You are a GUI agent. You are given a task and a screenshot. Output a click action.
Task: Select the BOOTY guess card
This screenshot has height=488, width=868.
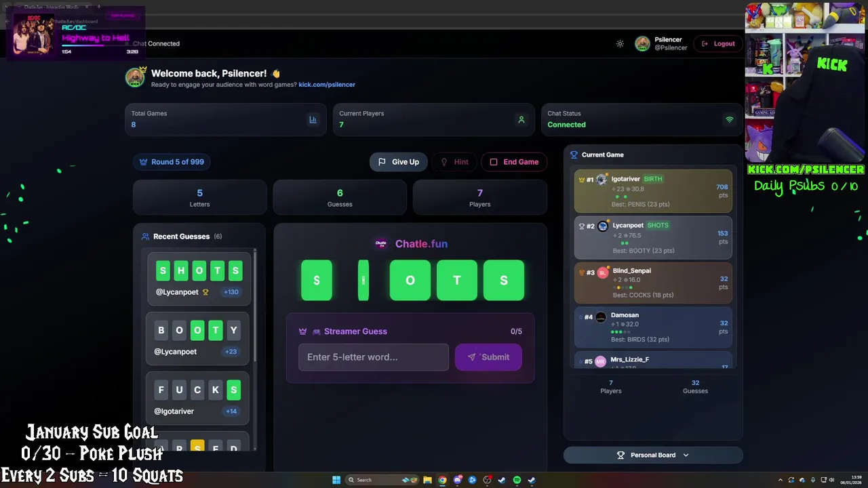click(x=198, y=338)
